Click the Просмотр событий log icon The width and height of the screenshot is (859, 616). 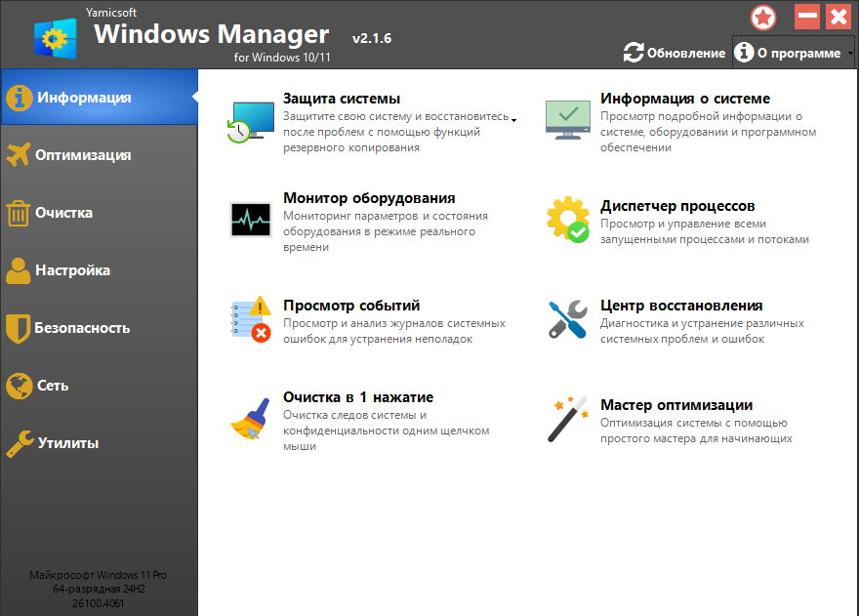(x=250, y=319)
